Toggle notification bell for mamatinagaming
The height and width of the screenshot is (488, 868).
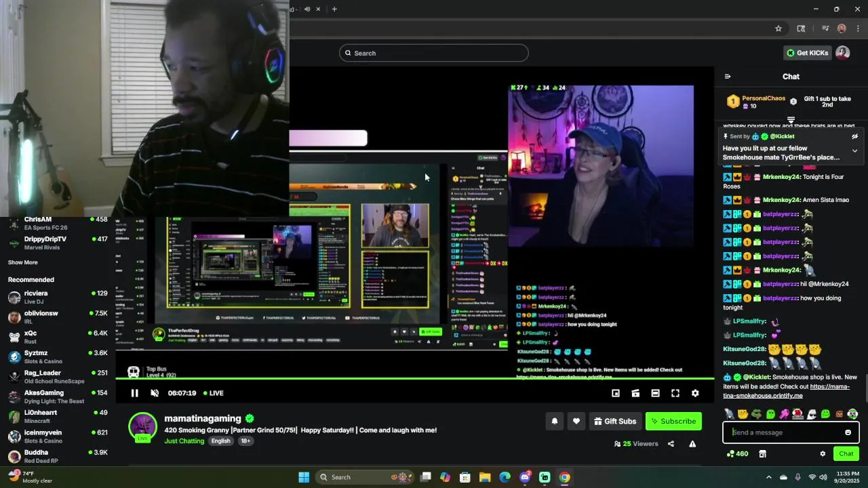554,421
